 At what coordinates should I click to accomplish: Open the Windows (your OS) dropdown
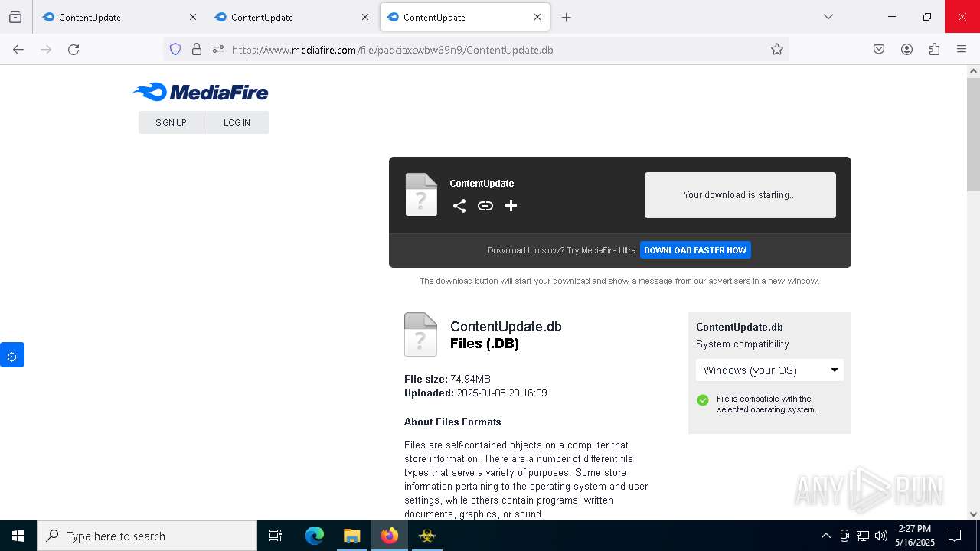point(769,370)
